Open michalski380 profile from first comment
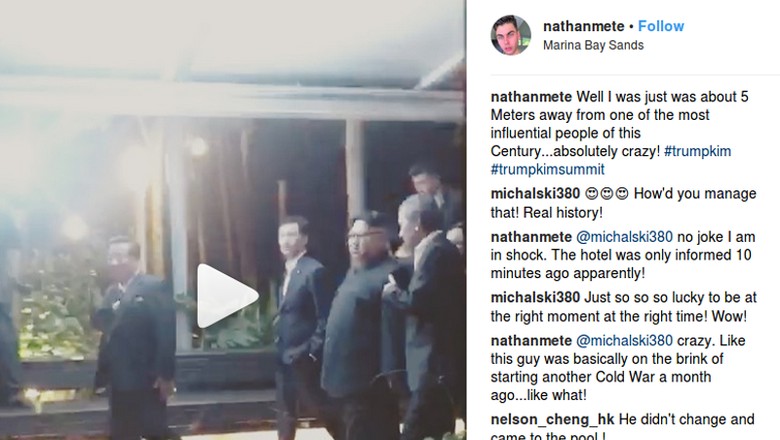Viewport: 780px width, 440px height. coord(535,193)
